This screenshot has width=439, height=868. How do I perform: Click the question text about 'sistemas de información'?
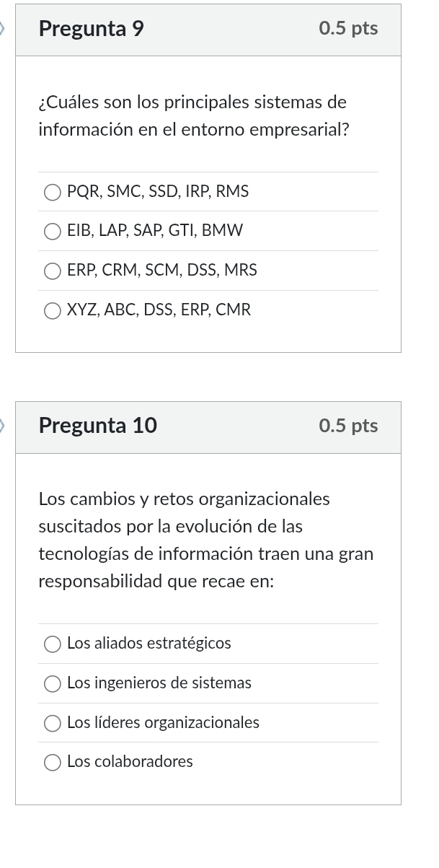pos(194,116)
